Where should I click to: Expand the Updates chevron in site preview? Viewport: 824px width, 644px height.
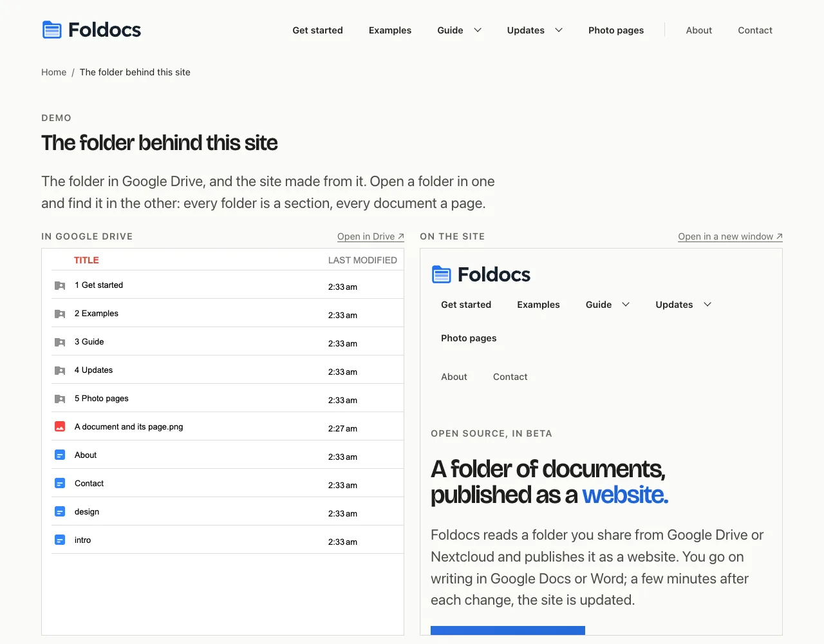(707, 305)
